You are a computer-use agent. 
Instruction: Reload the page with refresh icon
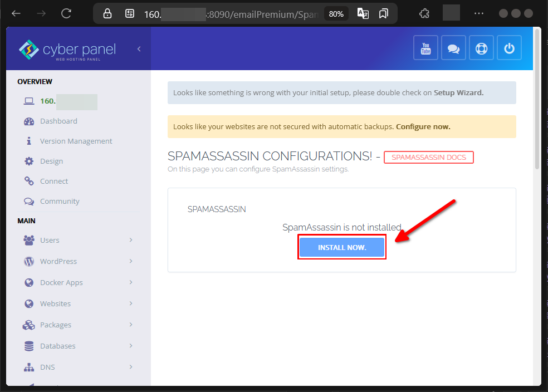66,13
